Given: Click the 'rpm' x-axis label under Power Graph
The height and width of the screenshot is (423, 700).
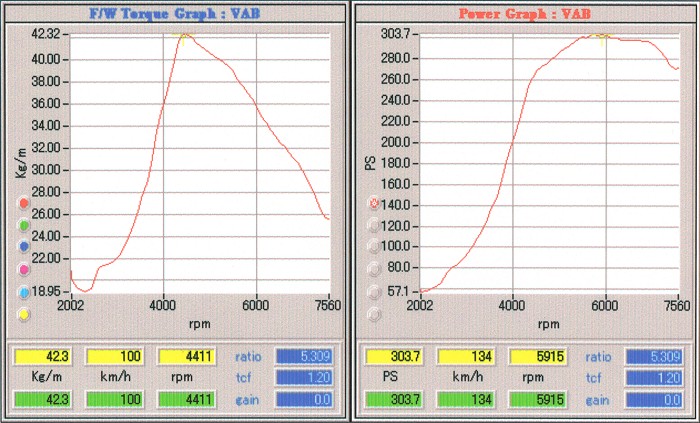Looking at the screenshot, I should click(x=549, y=324).
